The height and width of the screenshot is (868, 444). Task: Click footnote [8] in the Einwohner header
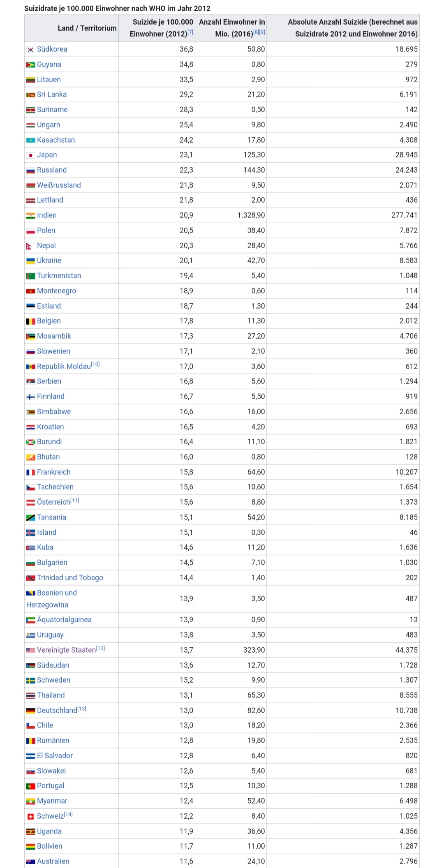[257, 32]
